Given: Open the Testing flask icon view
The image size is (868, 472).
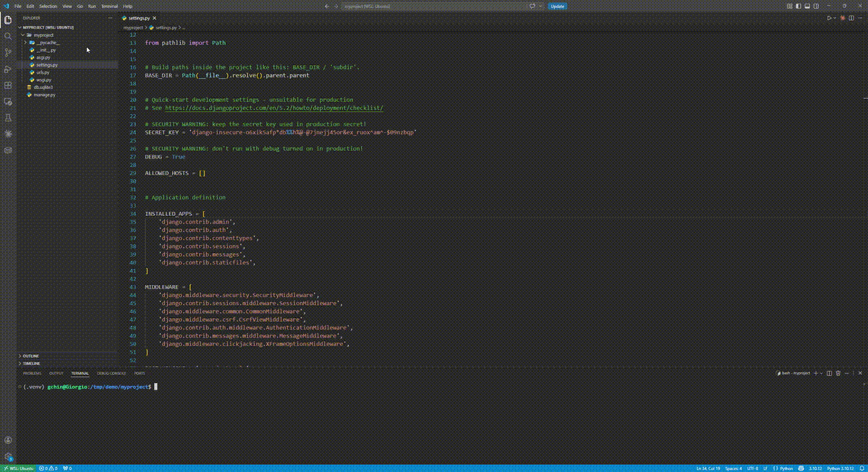Looking at the screenshot, I should point(8,118).
